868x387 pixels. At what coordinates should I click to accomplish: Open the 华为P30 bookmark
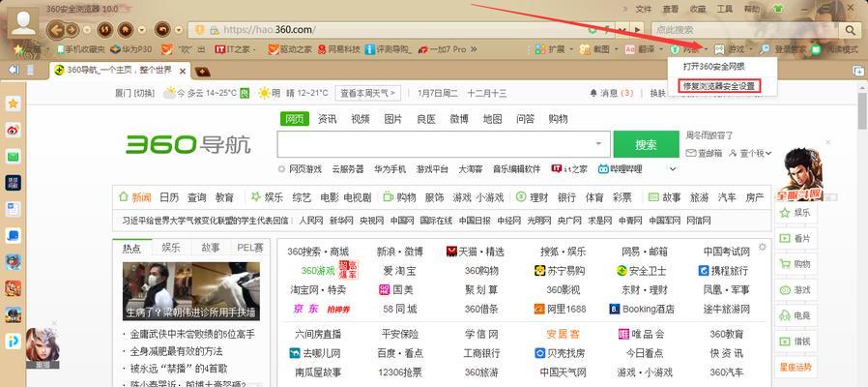131,49
